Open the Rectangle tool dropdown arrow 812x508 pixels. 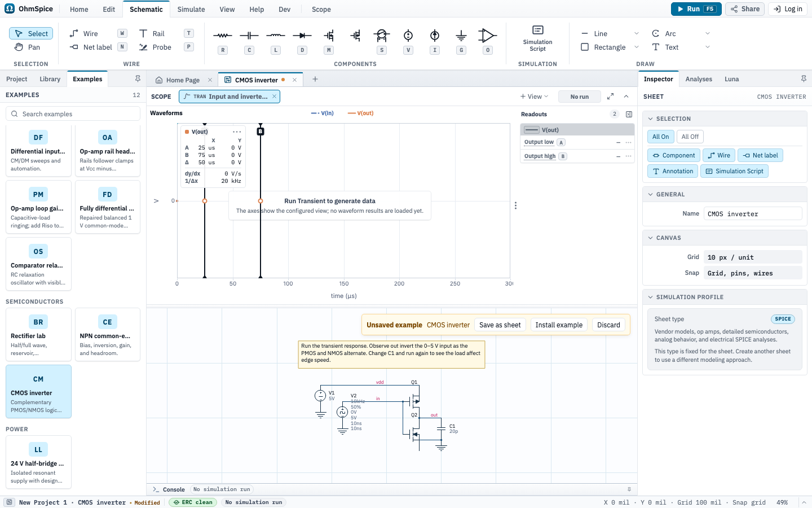tap(637, 47)
